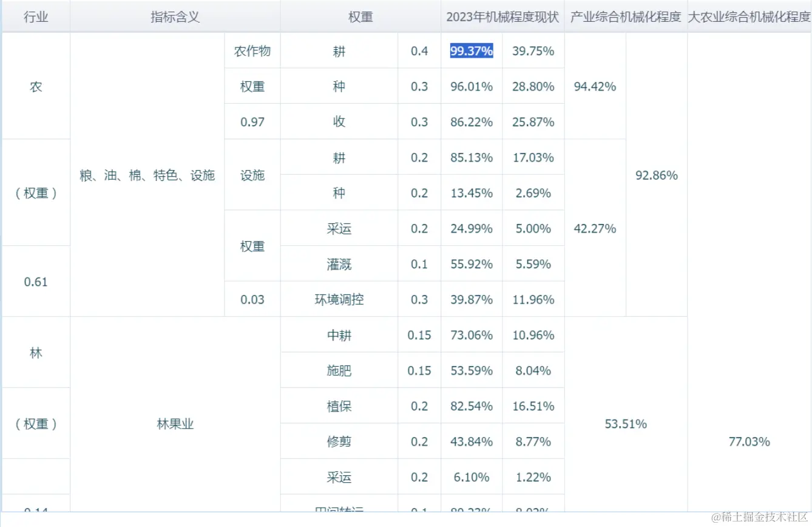Viewport: 812px width, 527px height.
Task: Click the 环境调控 cell
Action: click(339, 299)
